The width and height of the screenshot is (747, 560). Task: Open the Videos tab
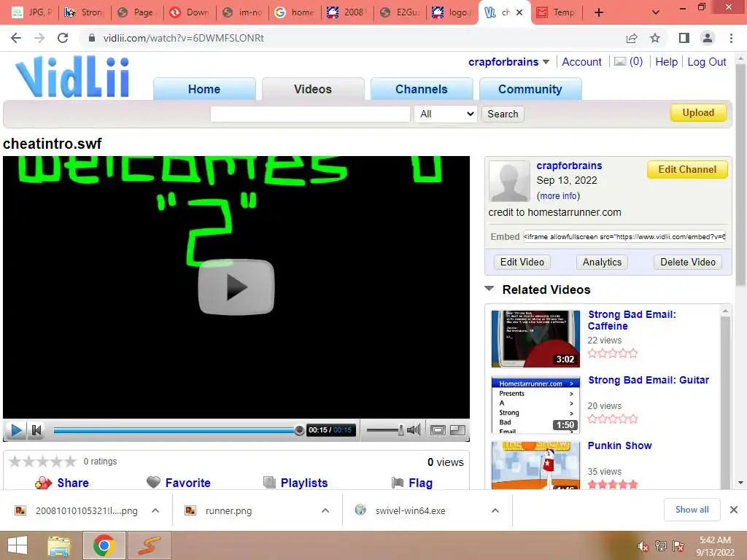313,89
